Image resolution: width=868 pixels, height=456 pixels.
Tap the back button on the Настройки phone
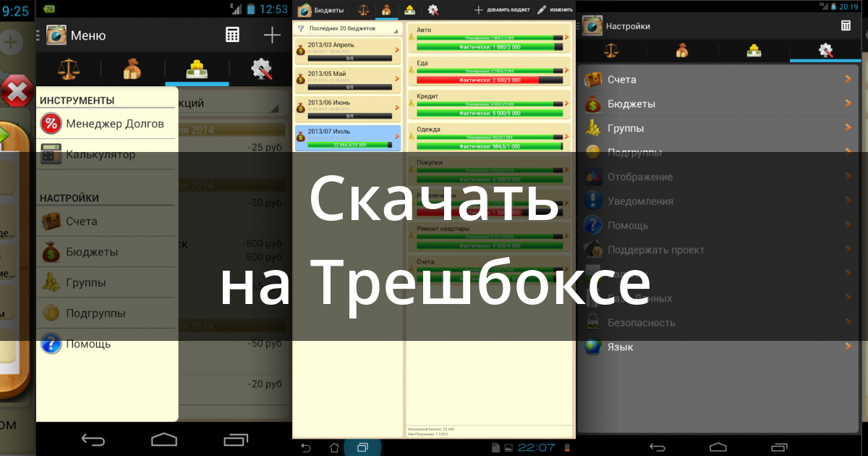tap(658, 446)
